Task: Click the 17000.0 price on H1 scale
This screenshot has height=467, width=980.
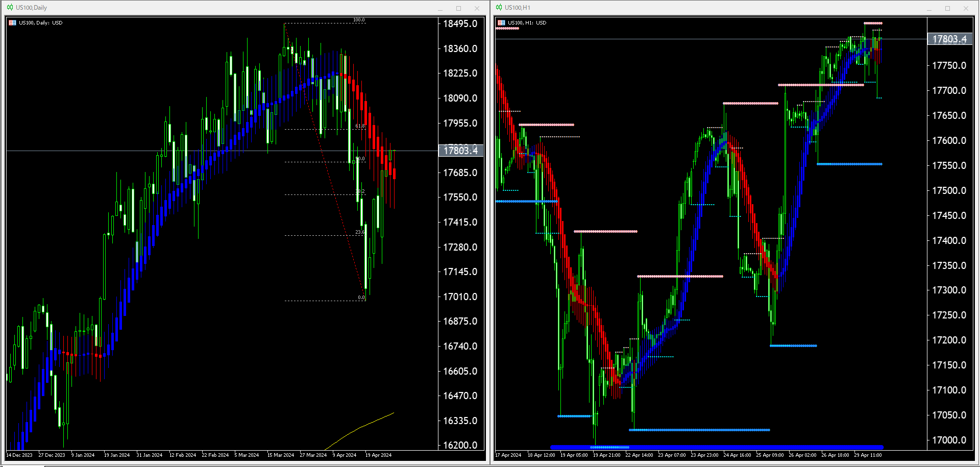Action: (x=949, y=440)
